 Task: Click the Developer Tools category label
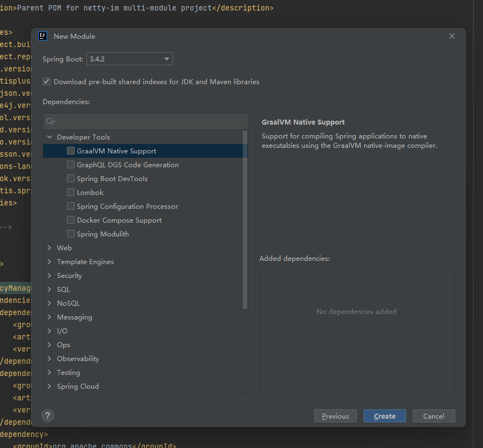point(84,137)
